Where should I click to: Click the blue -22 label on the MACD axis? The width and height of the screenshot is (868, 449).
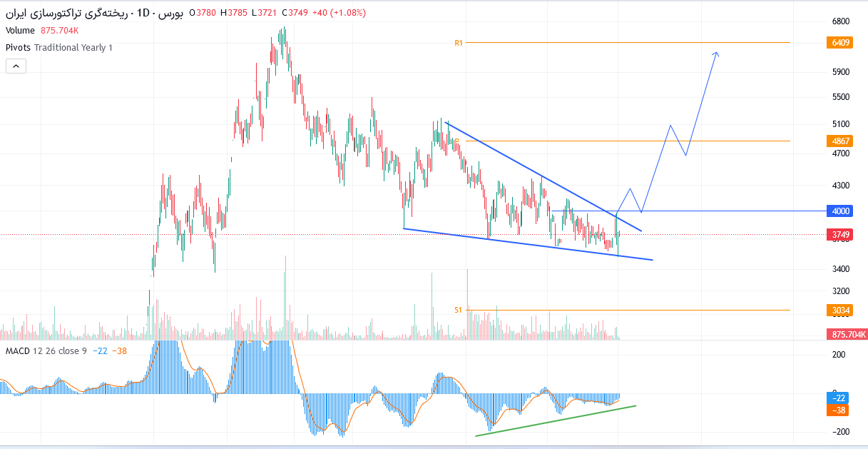[837, 398]
